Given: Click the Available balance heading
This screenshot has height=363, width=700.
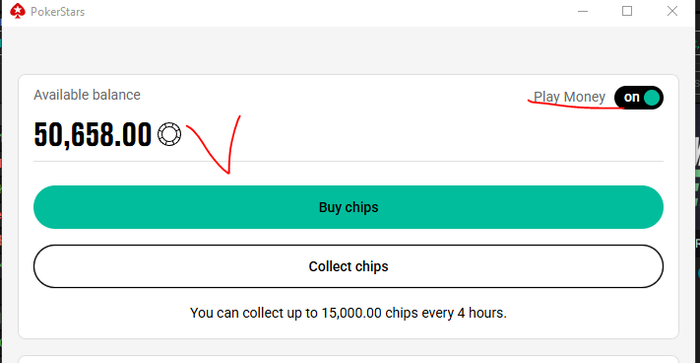Looking at the screenshot, I should [87, 95].
